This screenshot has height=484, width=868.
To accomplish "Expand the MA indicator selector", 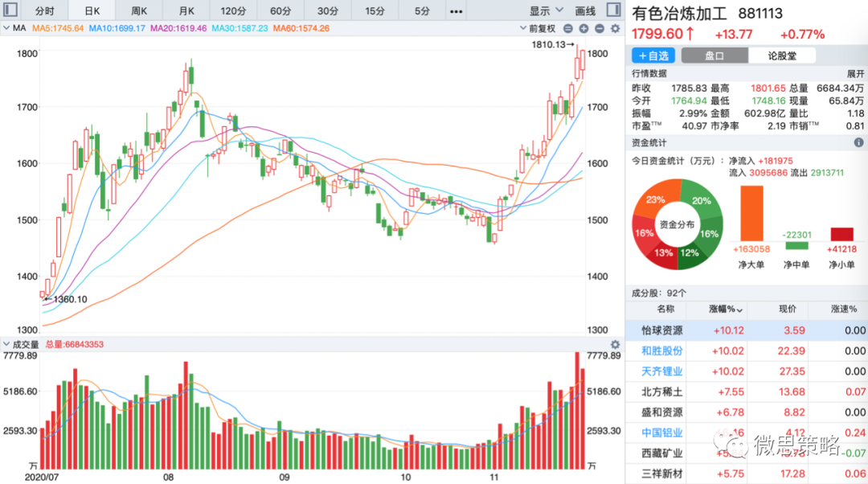I will (16, 28).
